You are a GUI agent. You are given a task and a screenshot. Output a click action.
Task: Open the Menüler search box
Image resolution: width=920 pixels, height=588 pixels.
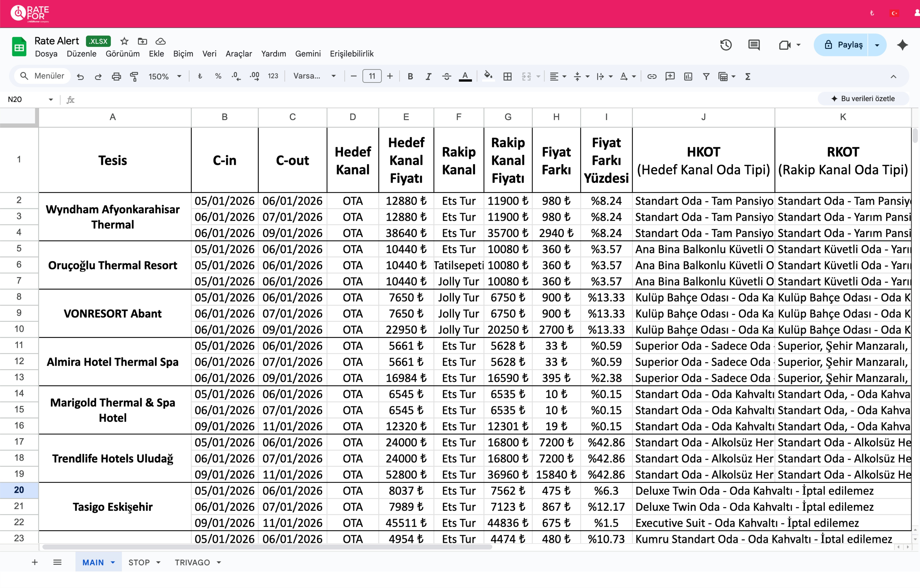(x=42, y=76)
